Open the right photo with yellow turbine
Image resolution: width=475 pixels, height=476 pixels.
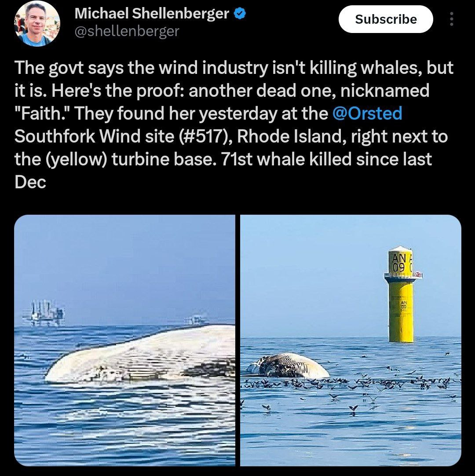pos(351,341)
